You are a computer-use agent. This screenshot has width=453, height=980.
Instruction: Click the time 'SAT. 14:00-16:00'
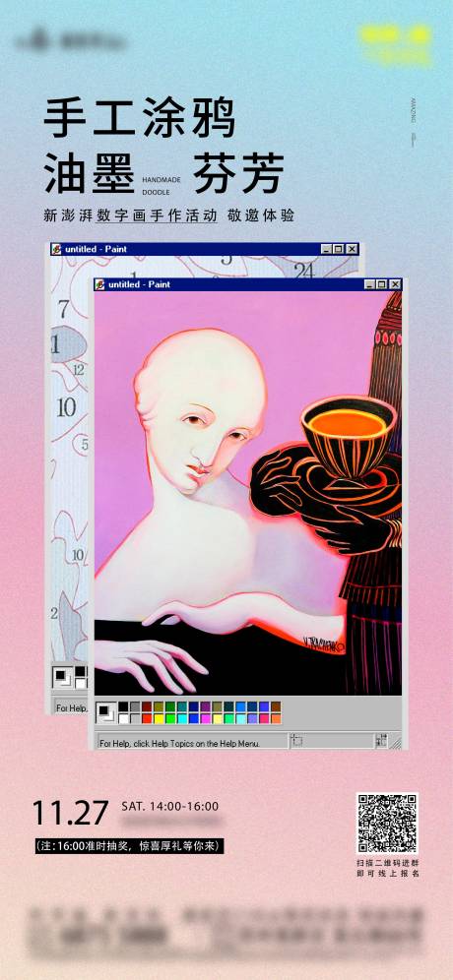tap(169, 806)
